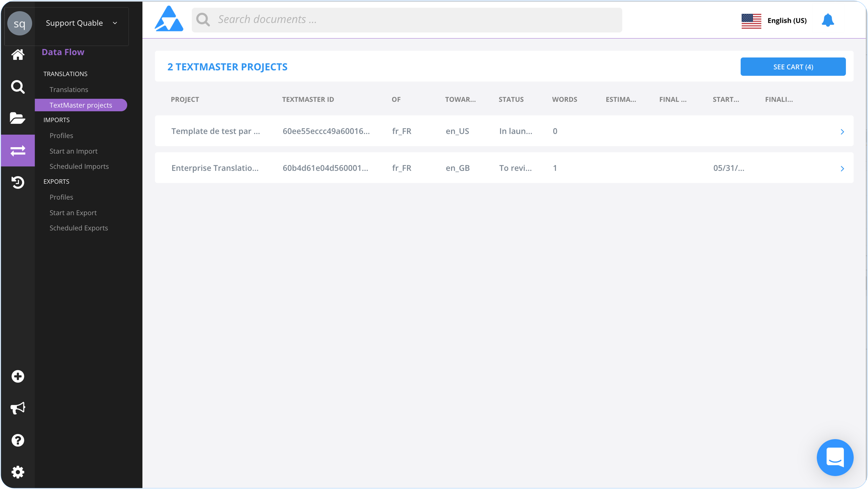The width and height of the screenshot is (868, 489).
Task: Click the project name Template de test par ...
Action: [215, 131]
